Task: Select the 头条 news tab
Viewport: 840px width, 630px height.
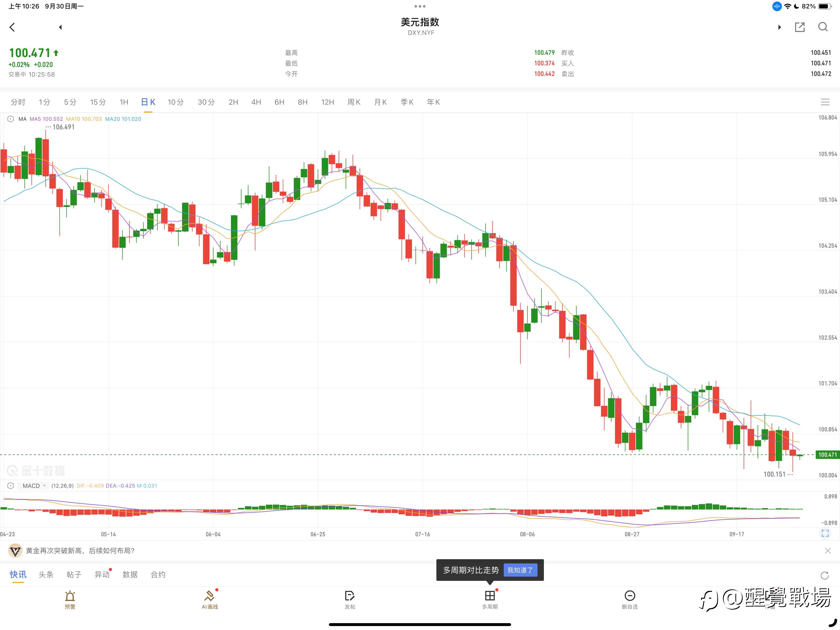Action: pos(46,575)
